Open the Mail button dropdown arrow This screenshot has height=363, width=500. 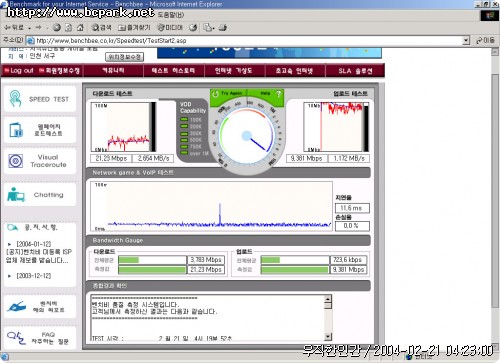(x=214, y=28)
